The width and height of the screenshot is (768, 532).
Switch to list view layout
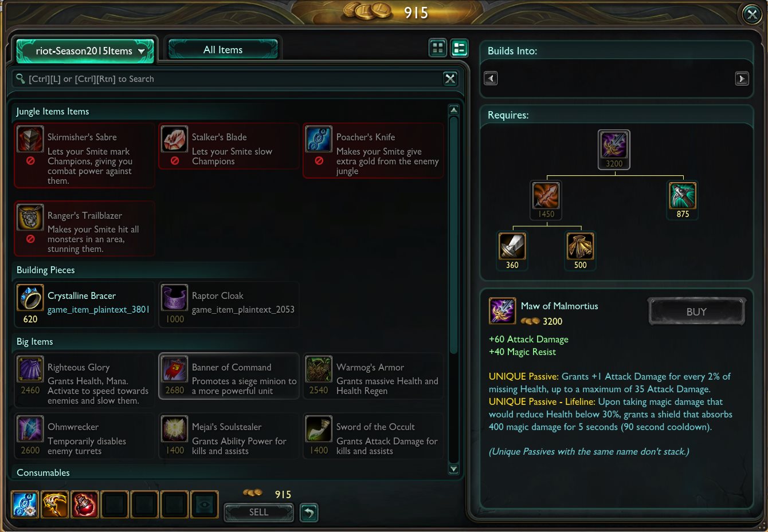click(459, 48)
